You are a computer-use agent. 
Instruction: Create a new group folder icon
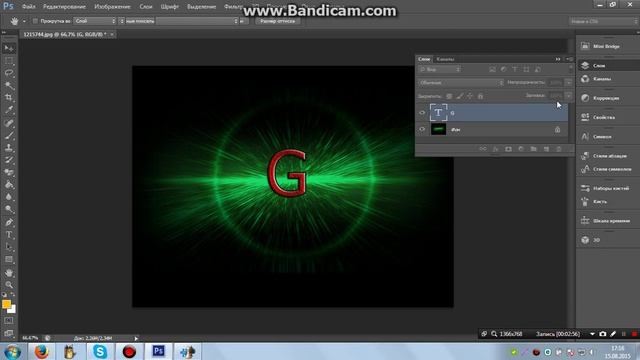pyautogui.click(x=533, y=149)
